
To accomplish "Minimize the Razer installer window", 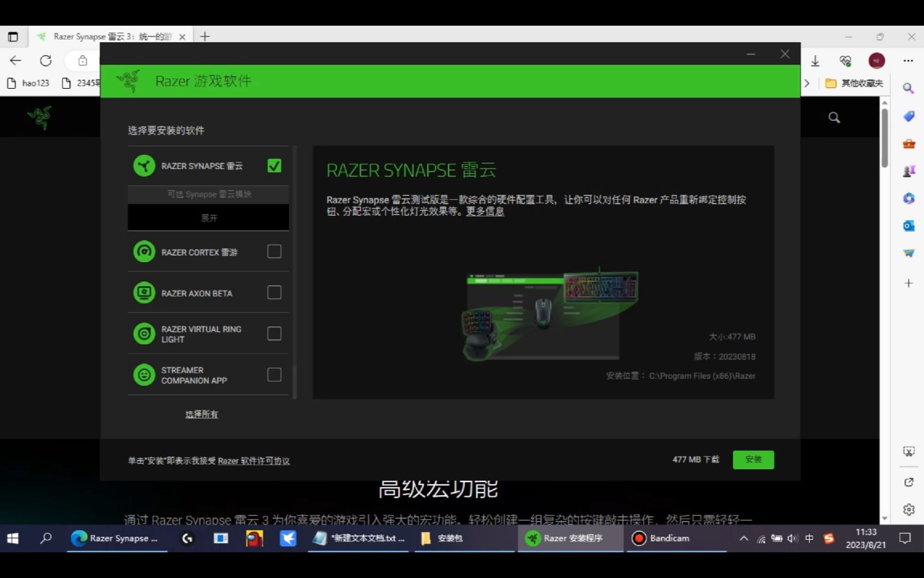I will click(x=751, y=54).
